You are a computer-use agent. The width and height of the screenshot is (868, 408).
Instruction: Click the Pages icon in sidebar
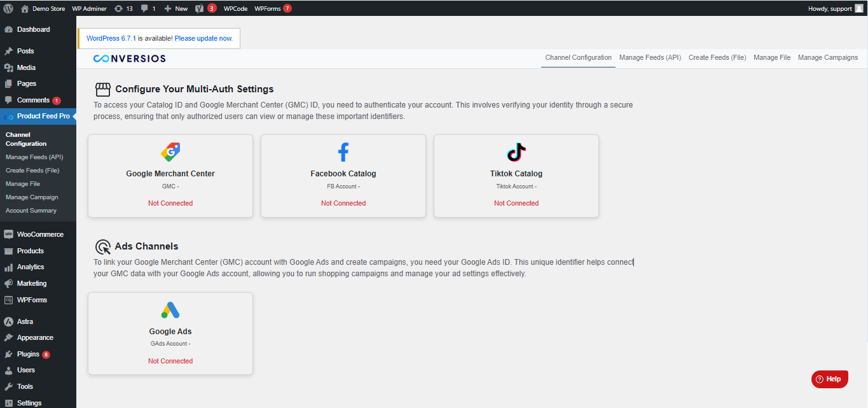click(x=8, y=83)
